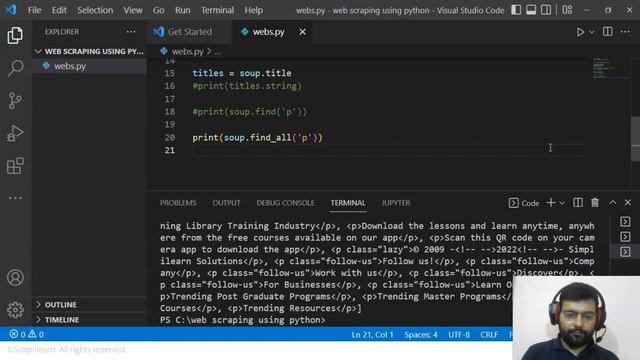Click the editor vertical scrollbar
Image resolution: width=640 pixels, height=360 pixels.
click(x=635, y=139)
